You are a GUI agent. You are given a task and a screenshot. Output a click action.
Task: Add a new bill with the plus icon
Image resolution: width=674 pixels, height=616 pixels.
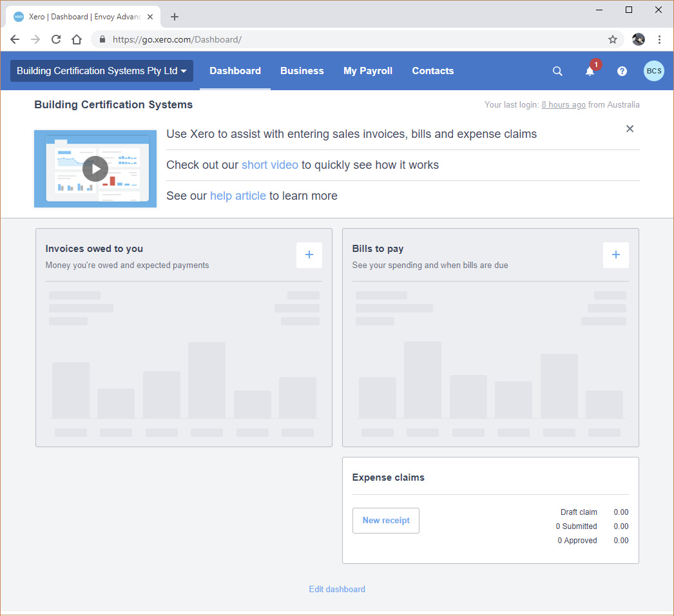[615, 255]
